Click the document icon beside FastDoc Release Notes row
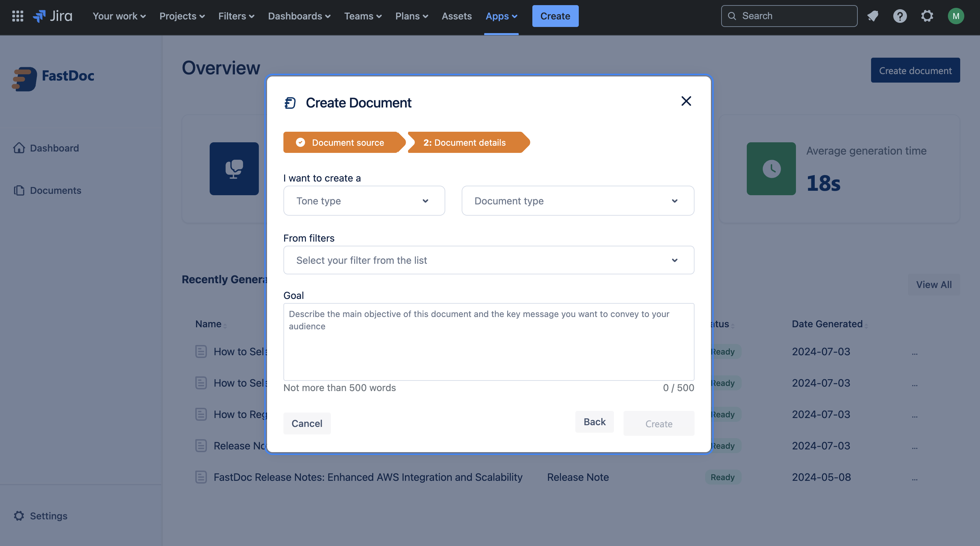Screen dimensions: 980x546 point(201,477)
